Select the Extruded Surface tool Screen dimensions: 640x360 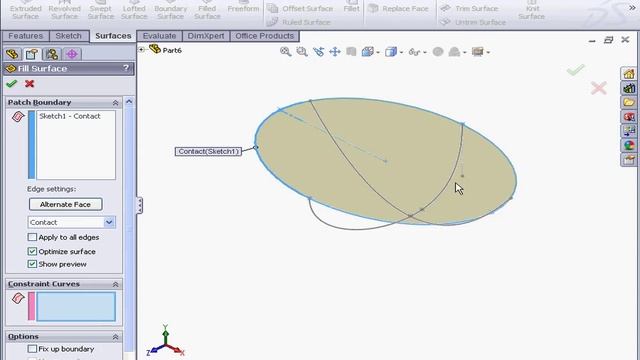tap(25, 11)
